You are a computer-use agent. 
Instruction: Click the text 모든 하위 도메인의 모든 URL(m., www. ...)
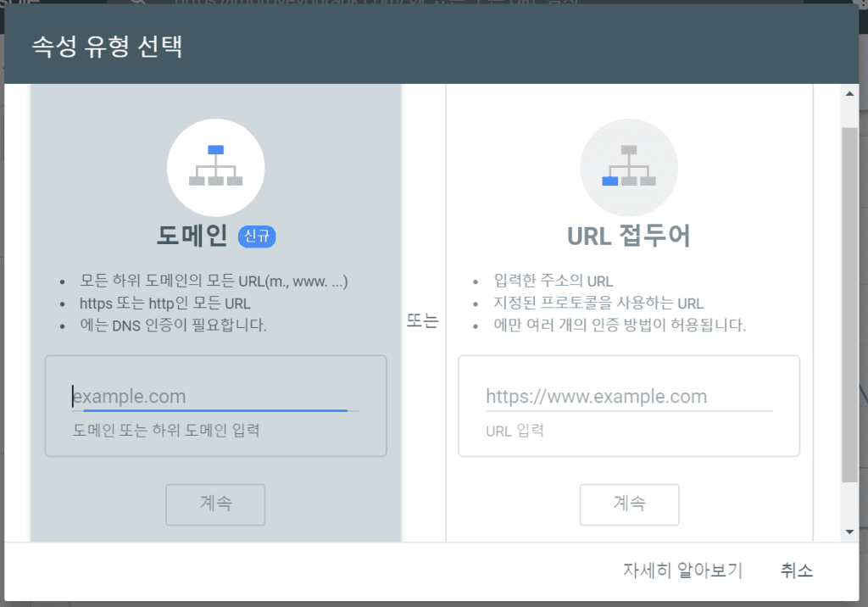pyautogui.click(x=214, y=281)
